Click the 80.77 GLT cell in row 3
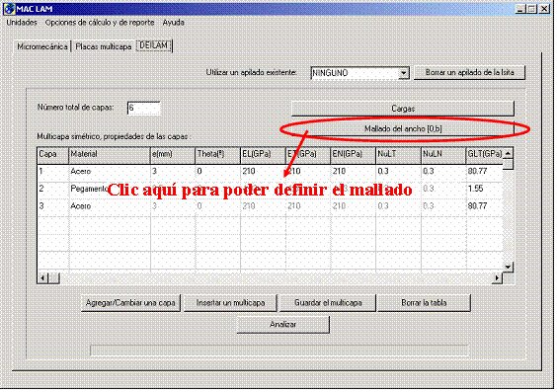The width and height of the screenshot is (557, 392). pyautogui.click(x=485, y=206)
